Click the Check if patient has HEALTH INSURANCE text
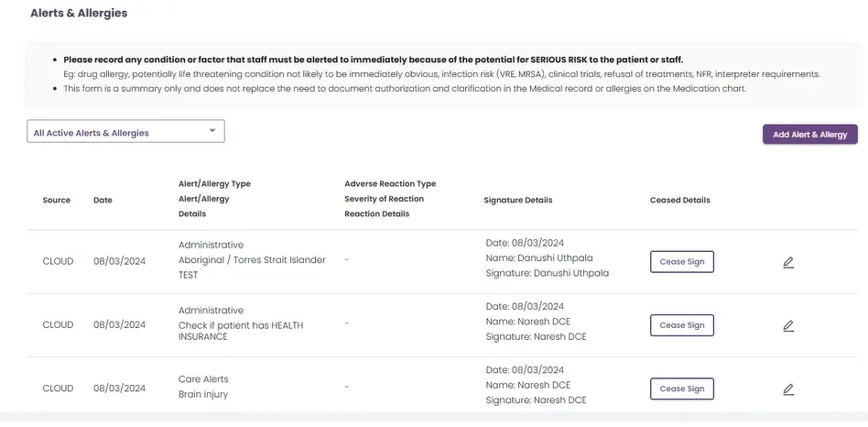868x427 pixels. tap(240, 325)
